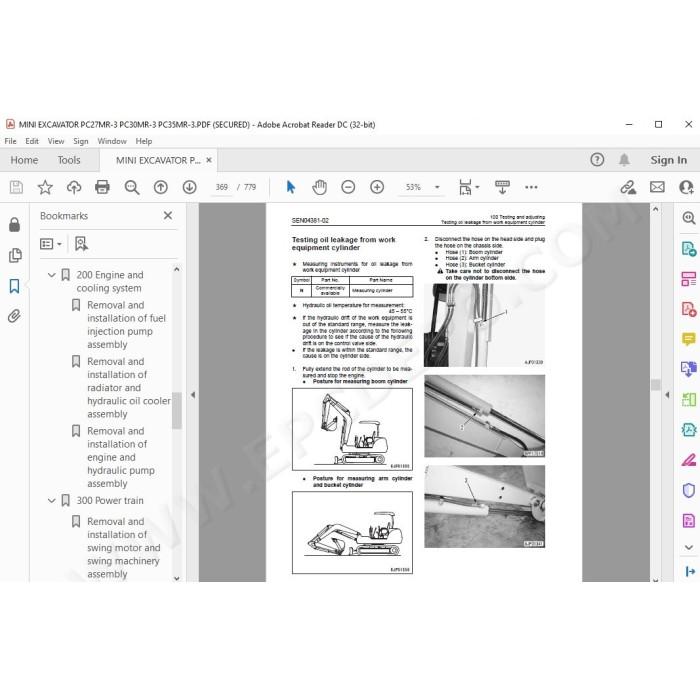Open more tools ellipsis menu
The width and height of the screenshot is (700, 700).
coord(531,187)
